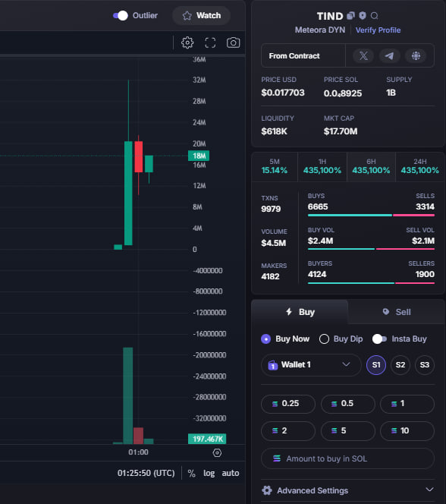The height and width of the screenshot is (504, 446).
Task: Click the Buy Vol versus Sell Vol bar
Action: point(371,249)
